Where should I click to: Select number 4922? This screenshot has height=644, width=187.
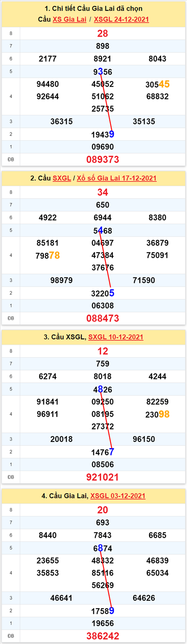[x=48, y=218]
